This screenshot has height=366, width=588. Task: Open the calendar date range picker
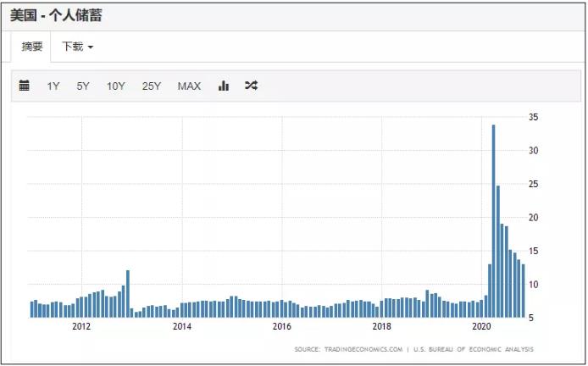coord(25,86)
